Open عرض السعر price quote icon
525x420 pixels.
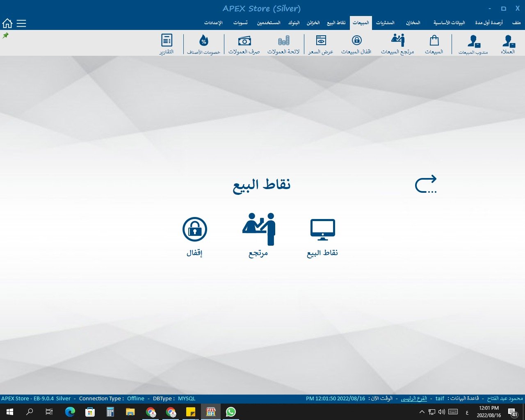(x=321, y=44)
